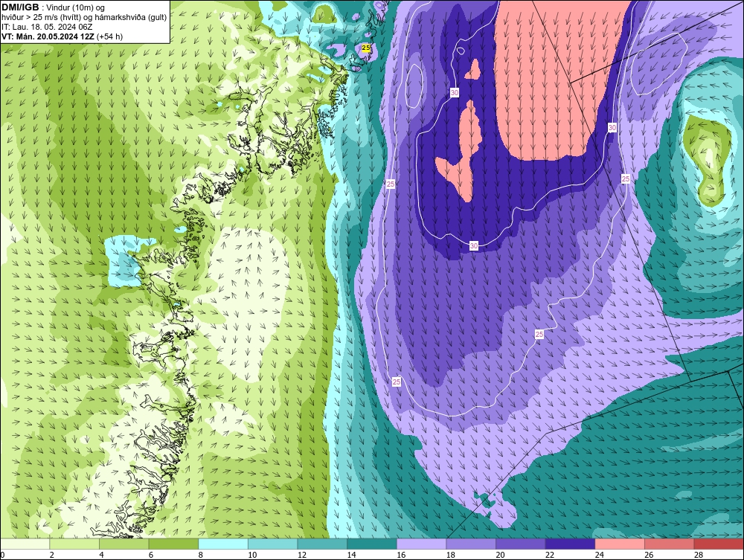
Task: Click the 22–24 m/s deep indigo swatch
Action: 570,544
